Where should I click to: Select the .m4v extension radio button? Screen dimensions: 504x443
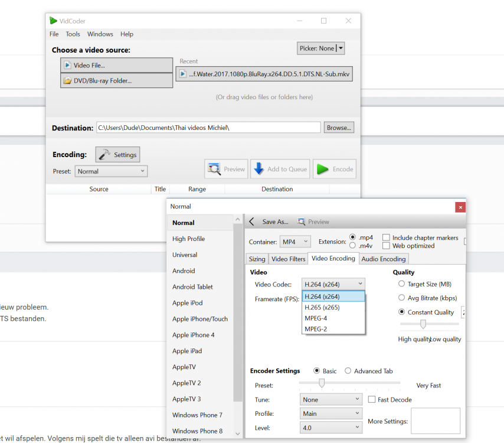coord(353,246)
